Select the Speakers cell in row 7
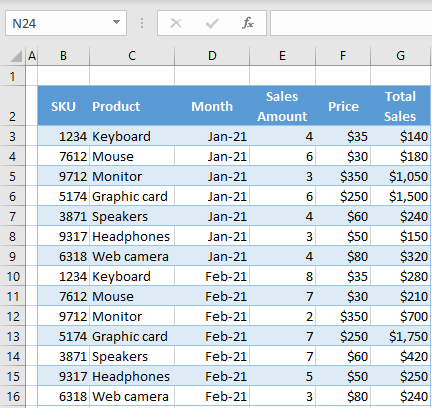The image size is (432, 408). 132,216
